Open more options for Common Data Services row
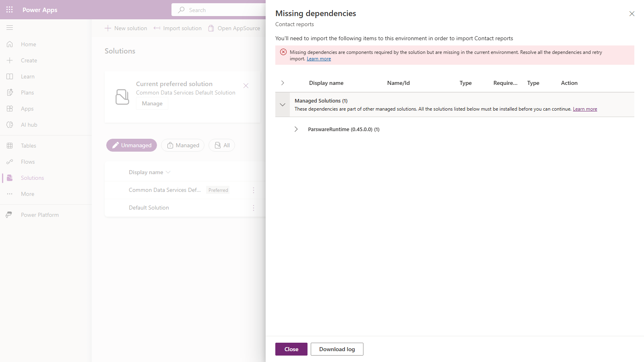This screenshot has width=644, height=362. [254, 190]
